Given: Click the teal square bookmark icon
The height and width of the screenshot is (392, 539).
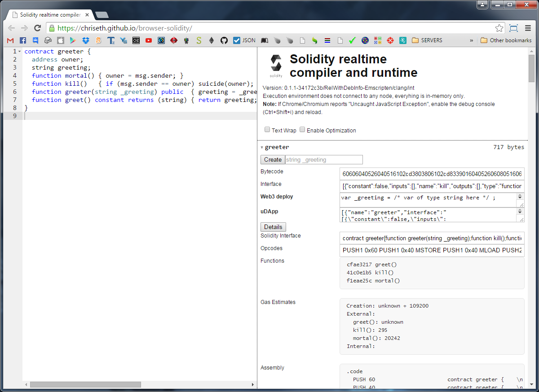Looking at the screenshot, I should [403, 40].
